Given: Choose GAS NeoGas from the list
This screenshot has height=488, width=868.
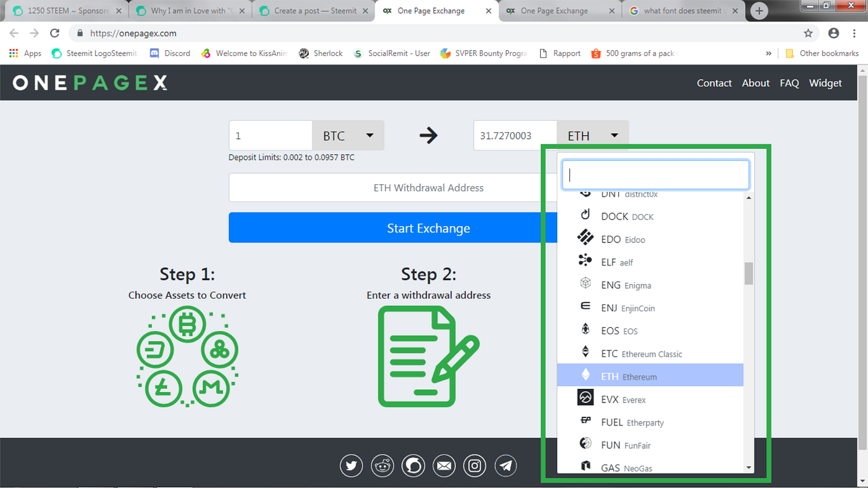Looking at the screenshot, I should (x=650, y=467).
